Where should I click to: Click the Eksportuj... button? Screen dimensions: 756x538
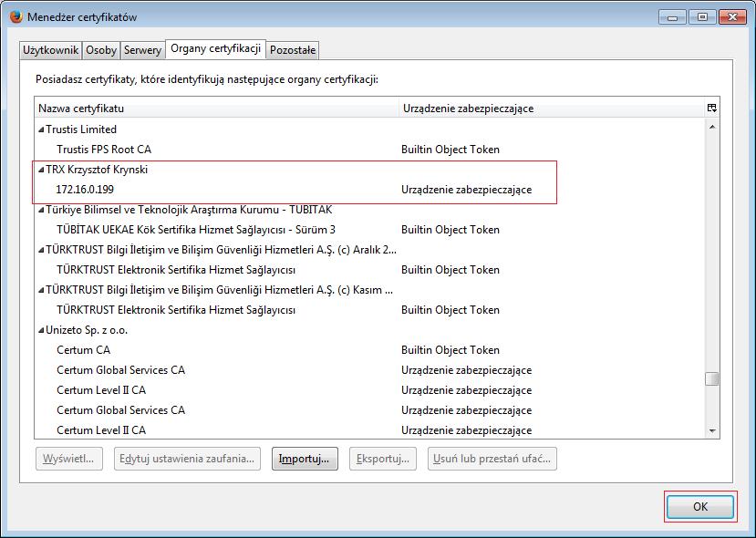tap(383, 459)
